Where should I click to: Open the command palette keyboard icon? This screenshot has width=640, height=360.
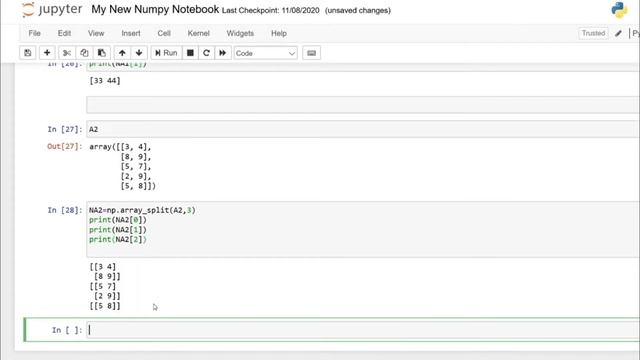click(311, 53)
